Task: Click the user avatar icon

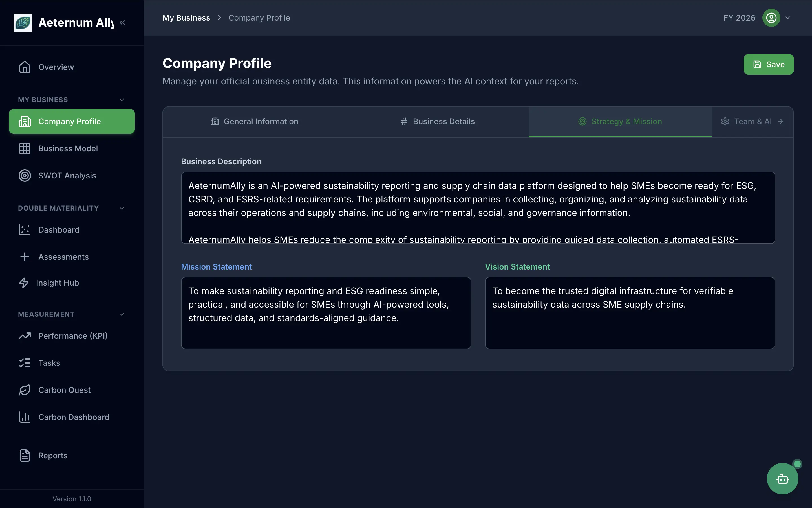Action: point(771,18)
